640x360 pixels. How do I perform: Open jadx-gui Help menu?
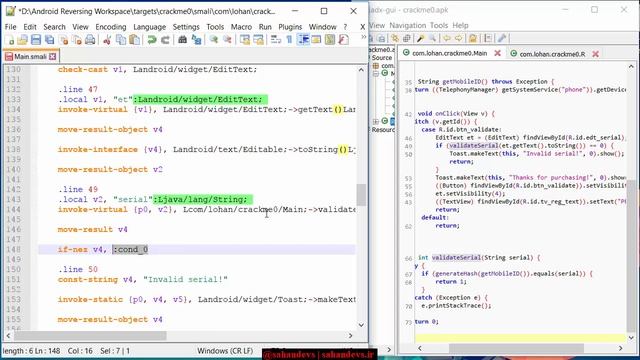coord(460,25)
